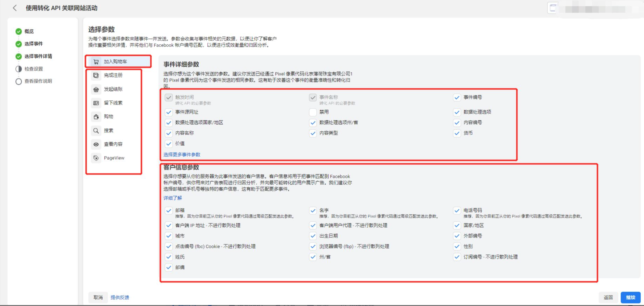644x306 pixels.
Task: Open the 详细了解 link
Action: [x=172, y=198]
